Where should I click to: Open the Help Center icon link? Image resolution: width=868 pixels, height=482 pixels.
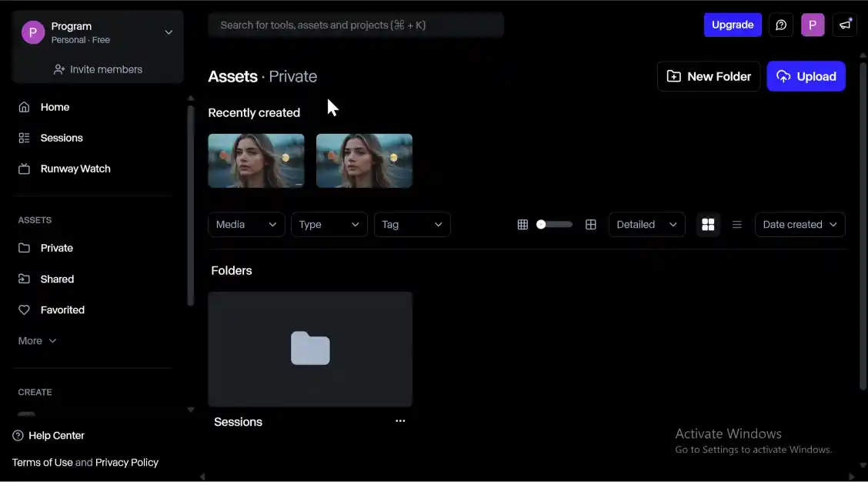point(18,436)
